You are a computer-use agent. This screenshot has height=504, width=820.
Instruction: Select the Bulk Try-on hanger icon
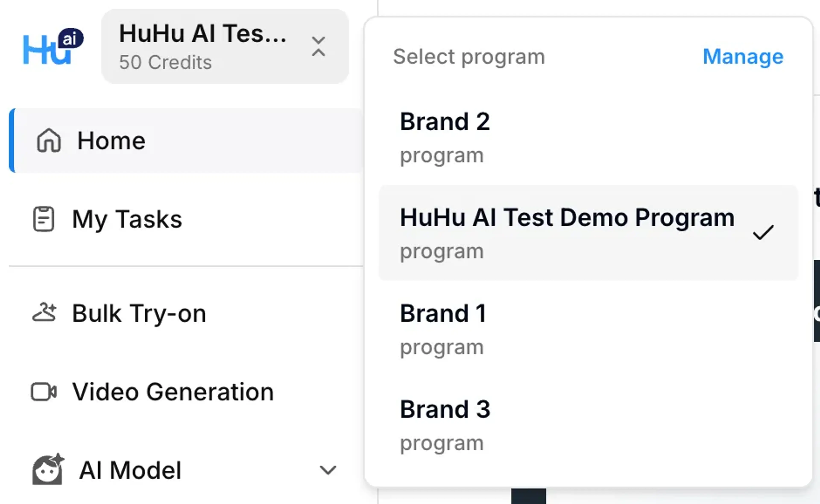click(45, 313)
